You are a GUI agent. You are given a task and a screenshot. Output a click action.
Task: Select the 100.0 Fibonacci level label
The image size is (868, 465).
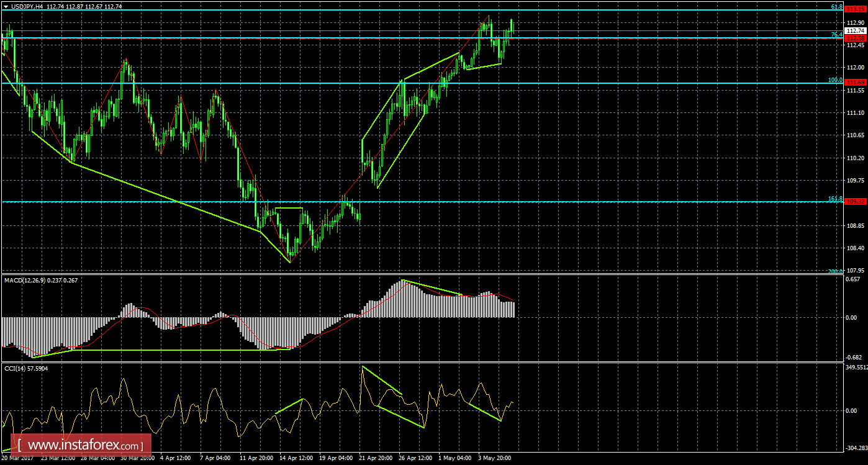835,80
